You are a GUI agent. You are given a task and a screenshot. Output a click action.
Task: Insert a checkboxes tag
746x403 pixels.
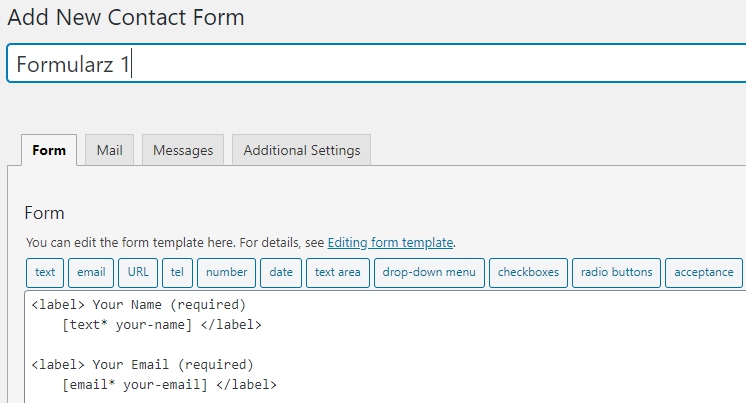pos(528,272)
